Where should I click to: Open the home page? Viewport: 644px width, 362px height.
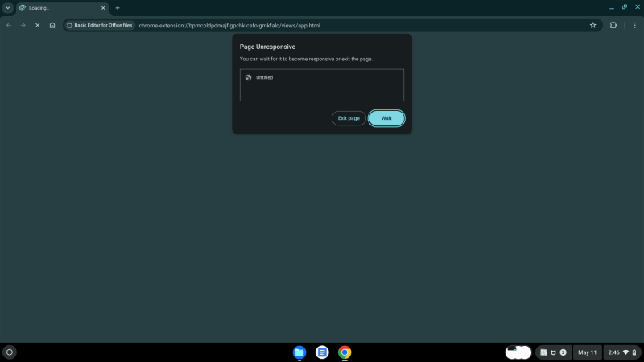click(x=52, y=25)
